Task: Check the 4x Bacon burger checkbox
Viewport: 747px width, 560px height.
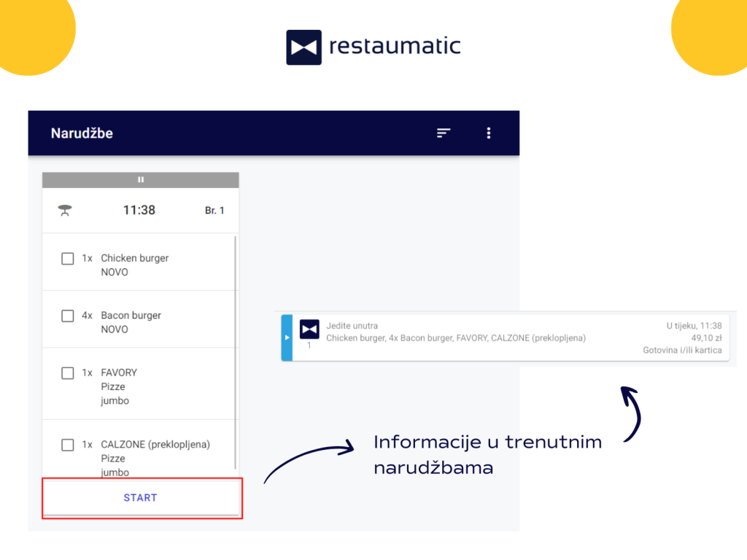Action: tap(68, 316)
